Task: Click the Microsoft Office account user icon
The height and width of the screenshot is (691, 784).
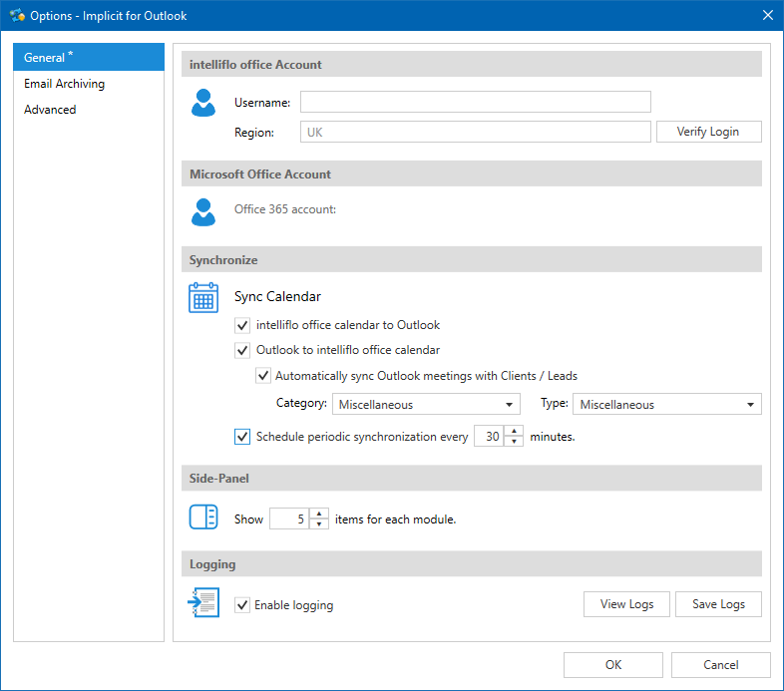Action: pos(203,211)
